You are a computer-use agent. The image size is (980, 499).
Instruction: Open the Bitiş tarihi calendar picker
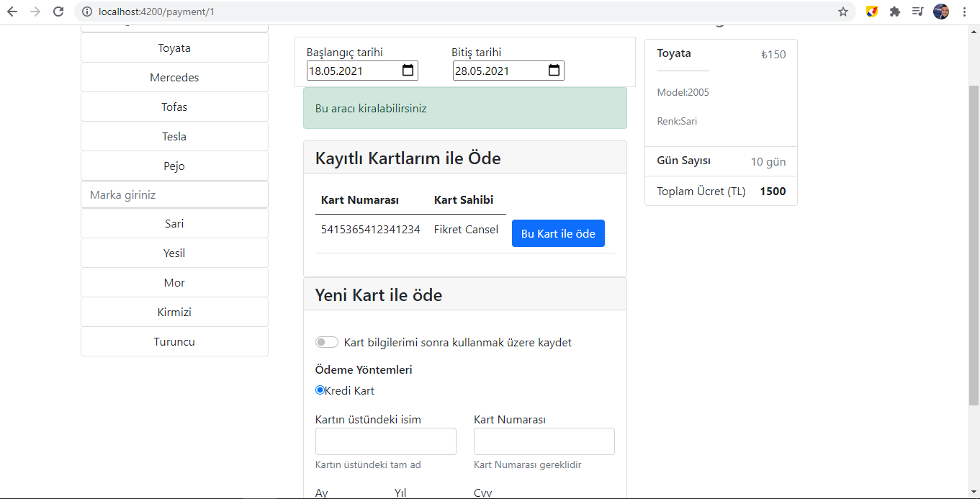[x=553, y=70]
